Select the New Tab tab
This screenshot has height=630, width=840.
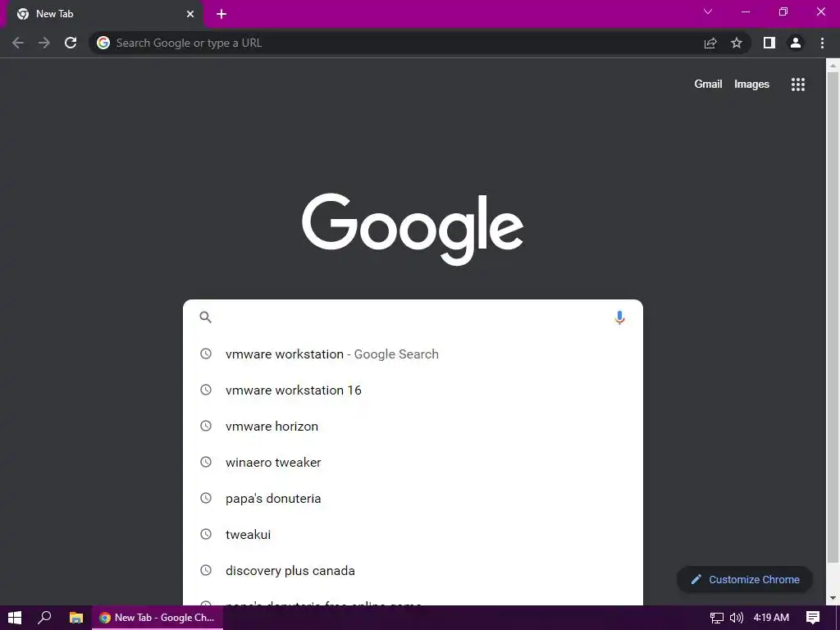click(x=104, y=14)
